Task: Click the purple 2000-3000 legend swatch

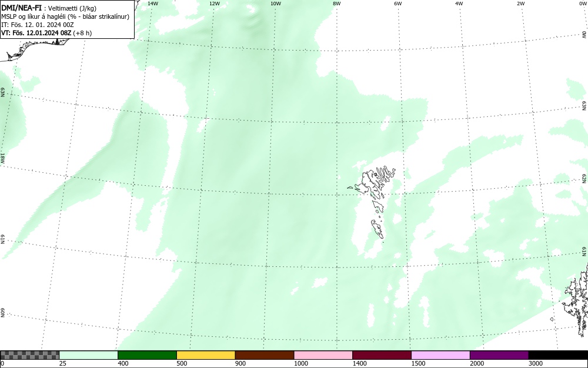Action: pos(499,355)
